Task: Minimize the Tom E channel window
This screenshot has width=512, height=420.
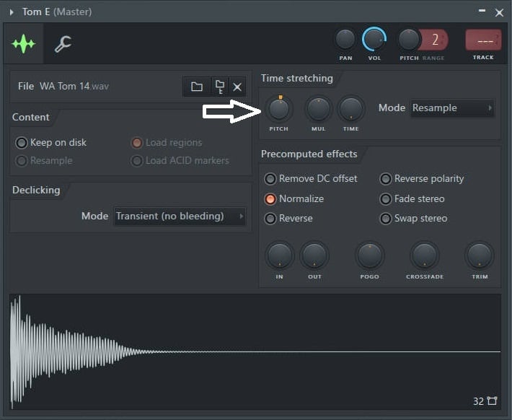Action: 482,11
